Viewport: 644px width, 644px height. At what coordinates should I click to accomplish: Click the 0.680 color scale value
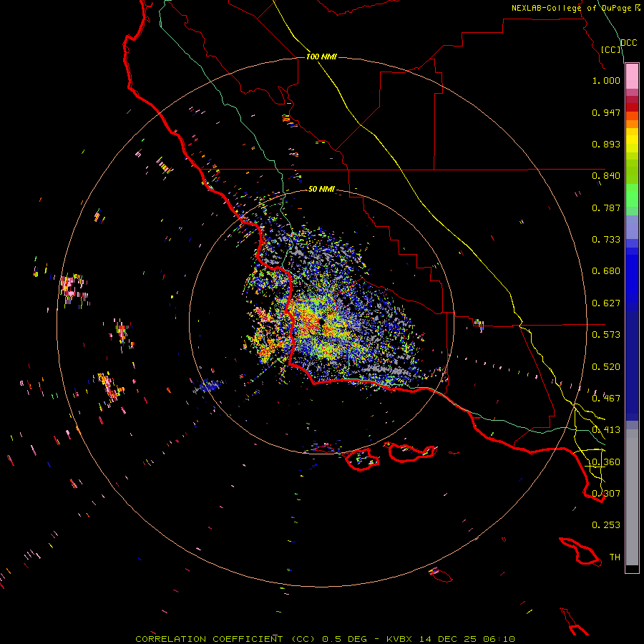click(606, 271)
